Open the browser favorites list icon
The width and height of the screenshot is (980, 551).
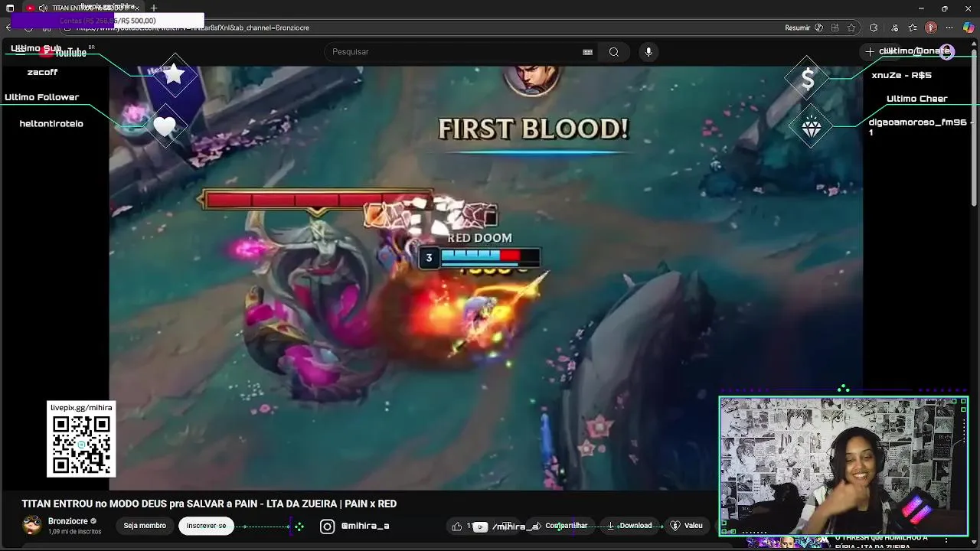[x=913, y=28]
